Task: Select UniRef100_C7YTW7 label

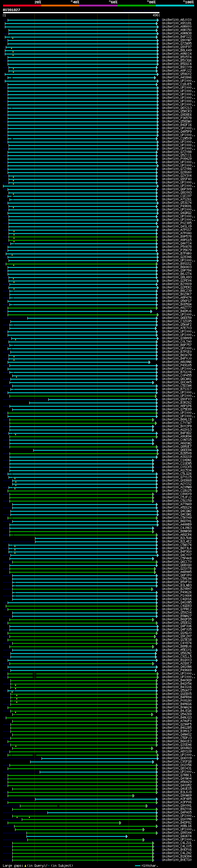Action: point(176,423)
